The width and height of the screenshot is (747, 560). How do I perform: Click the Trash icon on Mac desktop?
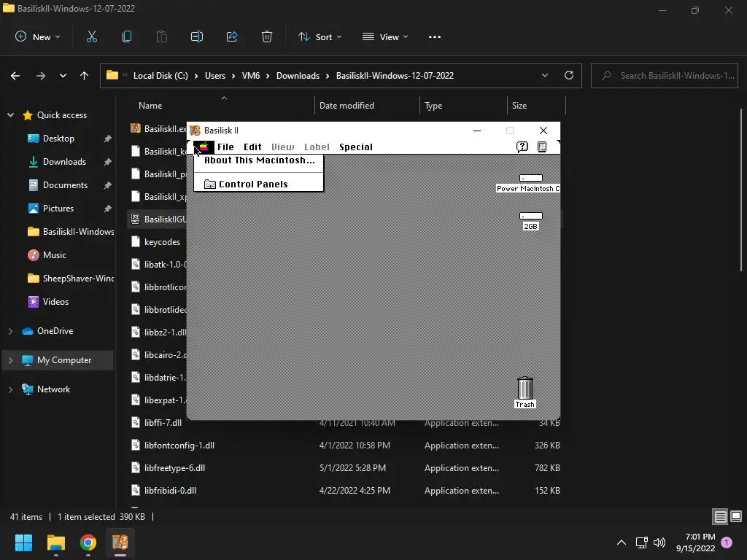pos(525,388)
